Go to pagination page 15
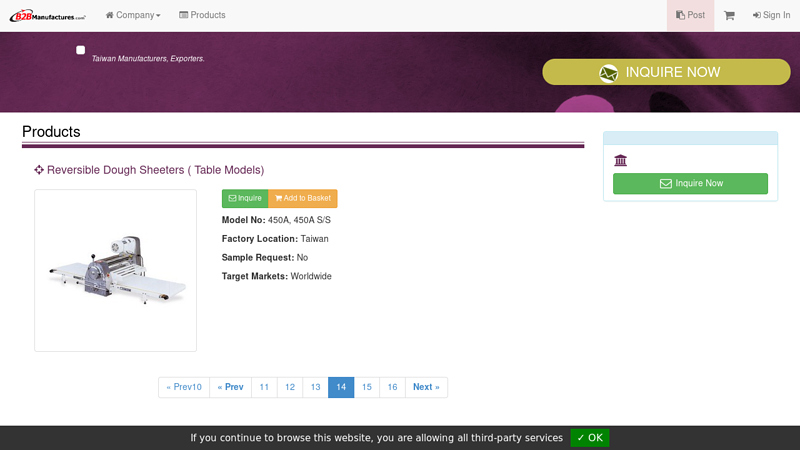Screen dimensions: 800x450 pos(366,387)
